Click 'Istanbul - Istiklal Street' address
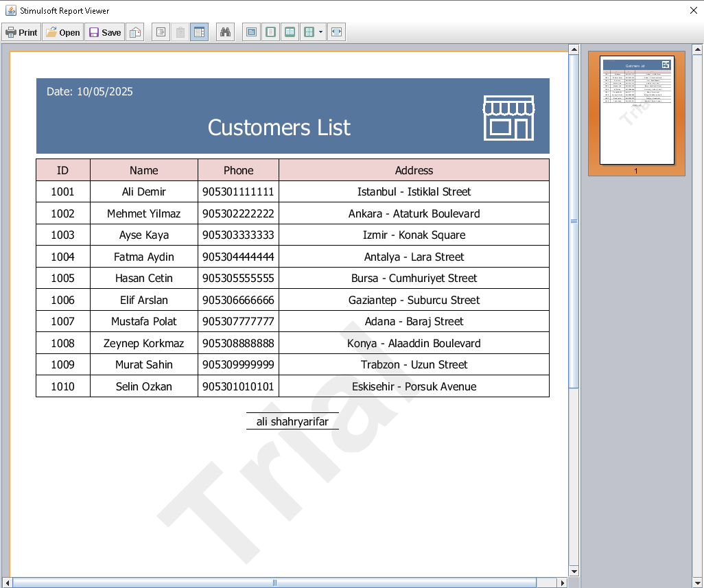The width and height of the screenshot is (704, 588). point(414,191)
